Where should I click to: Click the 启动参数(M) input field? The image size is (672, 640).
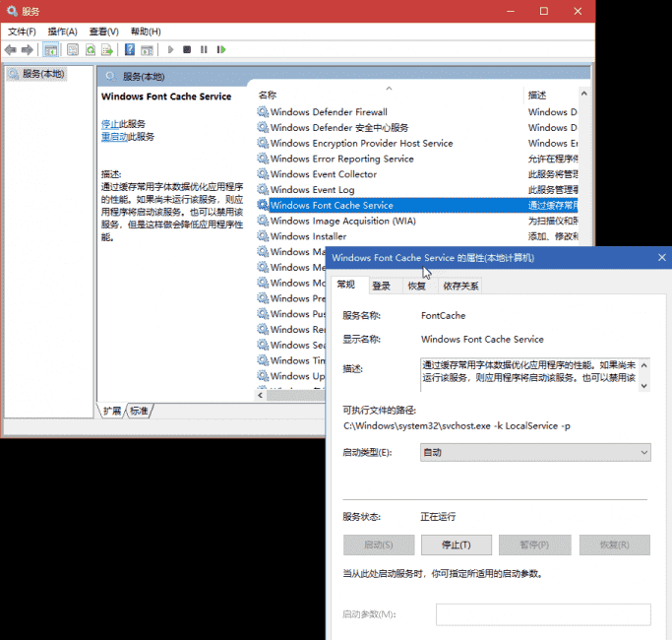coord(543,614)
